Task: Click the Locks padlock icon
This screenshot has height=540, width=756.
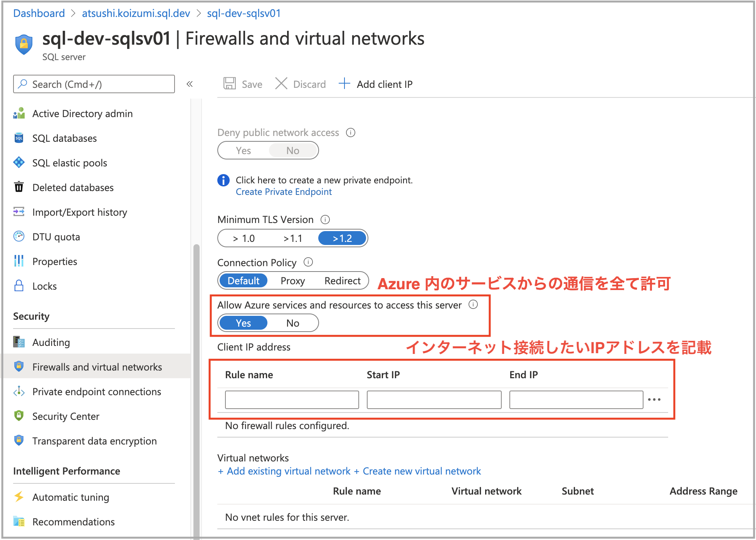Action: (x=19, y=286)
